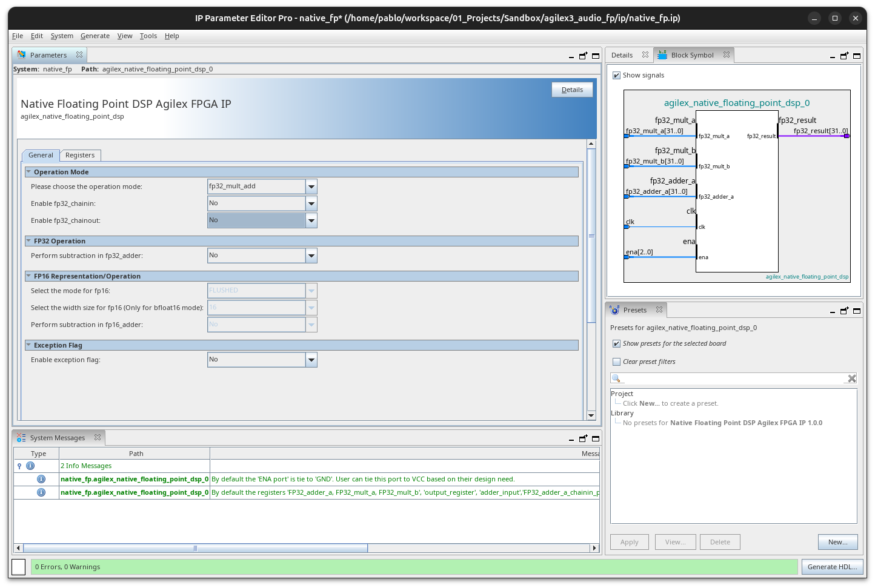Click the Generate HDL button
The image size is (875, 588).
832,567
